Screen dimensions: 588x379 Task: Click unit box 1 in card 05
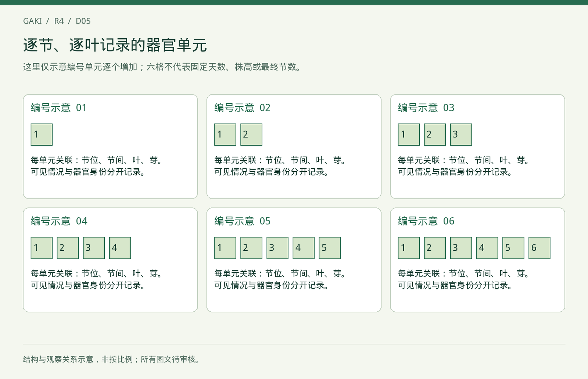coord(225,248)
